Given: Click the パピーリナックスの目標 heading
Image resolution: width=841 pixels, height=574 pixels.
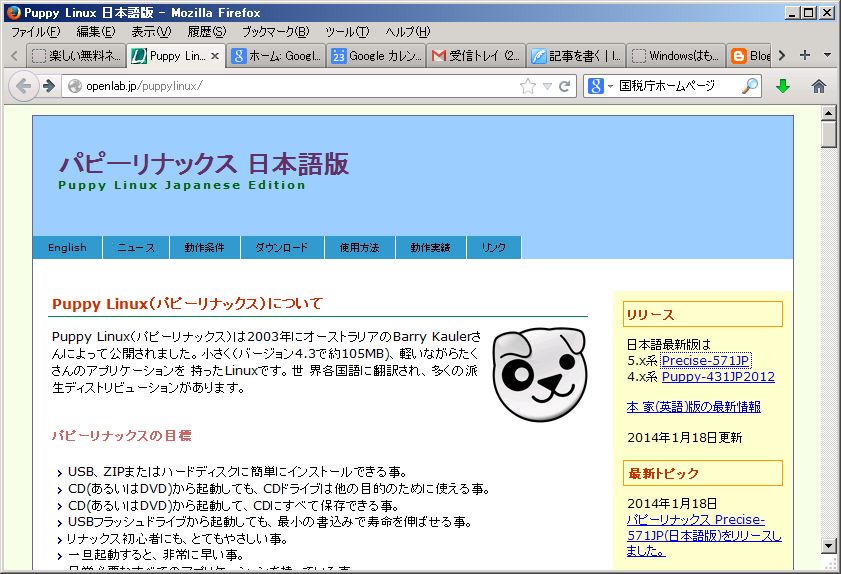Looking at the screenshot, I should tap(121, 436).
